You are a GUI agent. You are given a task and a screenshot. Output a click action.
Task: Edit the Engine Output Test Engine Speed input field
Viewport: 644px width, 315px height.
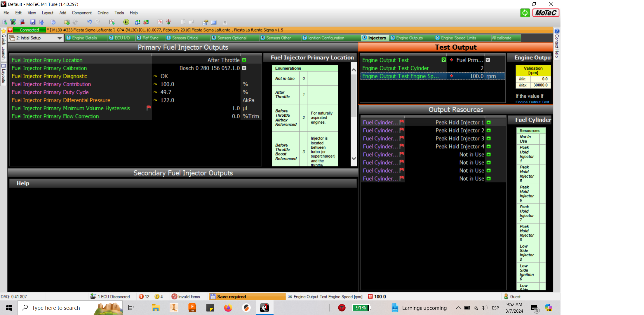[474, 76]
